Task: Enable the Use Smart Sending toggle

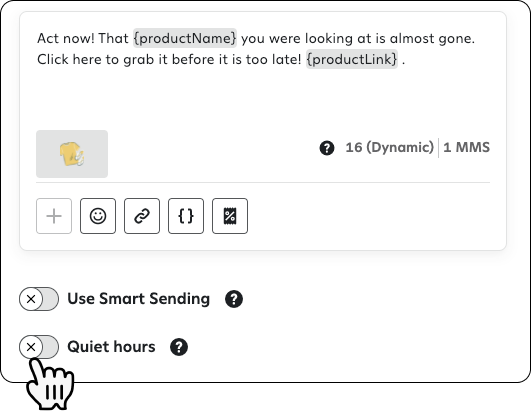Action: [39, 299]
